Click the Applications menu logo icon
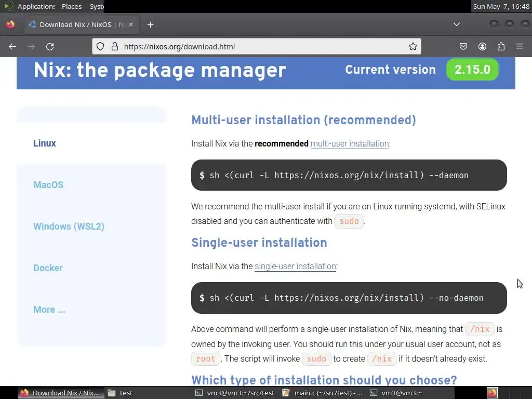 (8, 6)
